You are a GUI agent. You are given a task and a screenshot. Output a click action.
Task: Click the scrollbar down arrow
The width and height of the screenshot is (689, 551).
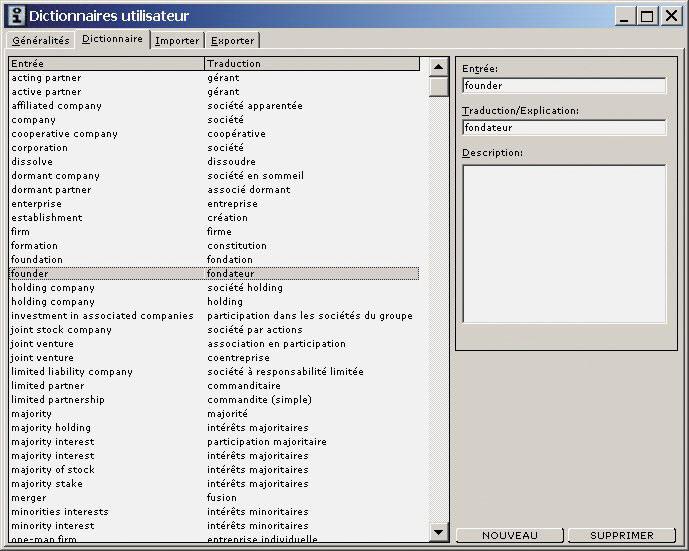point(438,532)
